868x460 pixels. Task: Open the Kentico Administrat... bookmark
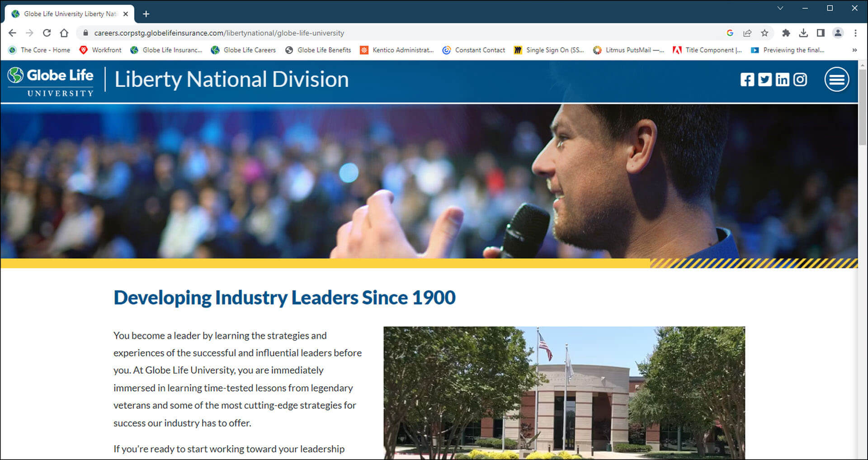pyautogui.click(x=397, y=50)
